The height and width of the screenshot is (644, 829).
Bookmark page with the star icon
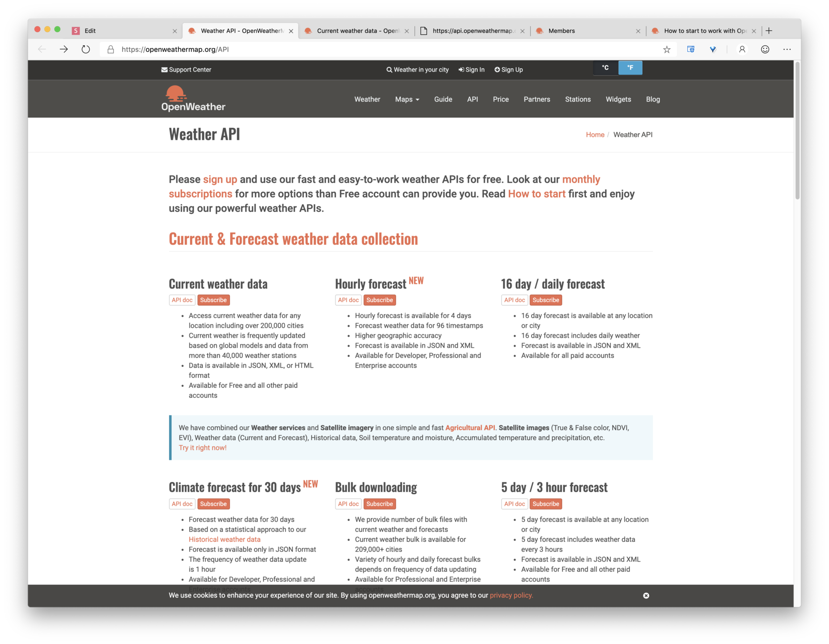667,49
